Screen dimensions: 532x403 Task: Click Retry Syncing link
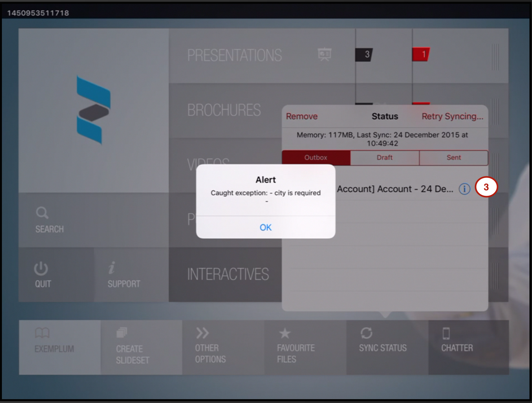[452, 116]
